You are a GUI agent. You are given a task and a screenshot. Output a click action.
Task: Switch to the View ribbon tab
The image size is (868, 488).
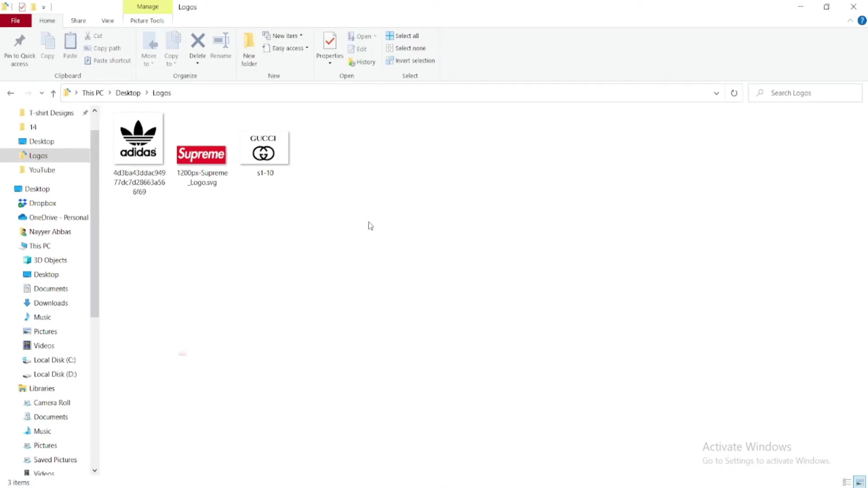(x=108, y=20)
